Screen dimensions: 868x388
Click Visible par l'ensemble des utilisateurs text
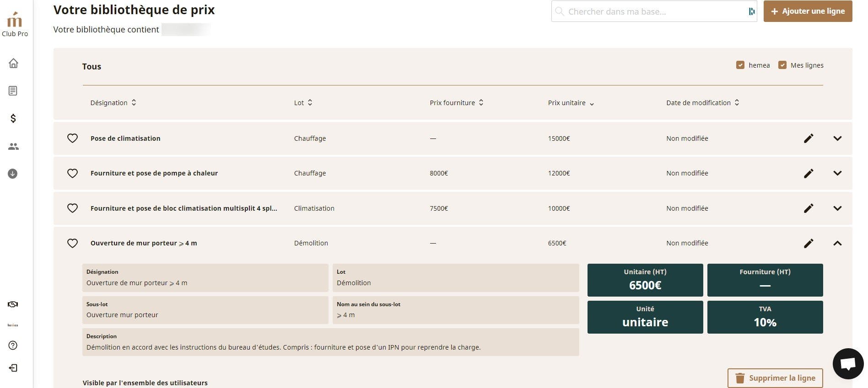point(145,383)
